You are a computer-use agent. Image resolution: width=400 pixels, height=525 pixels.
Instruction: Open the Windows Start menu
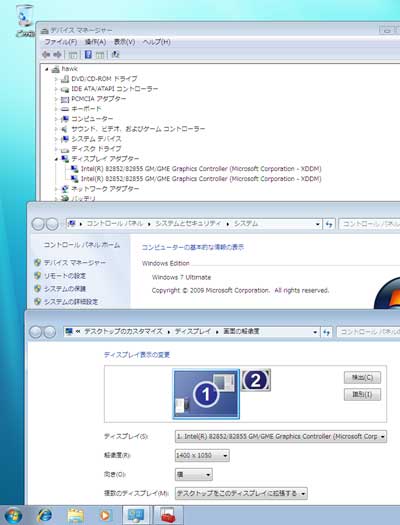tap(13, 516)
